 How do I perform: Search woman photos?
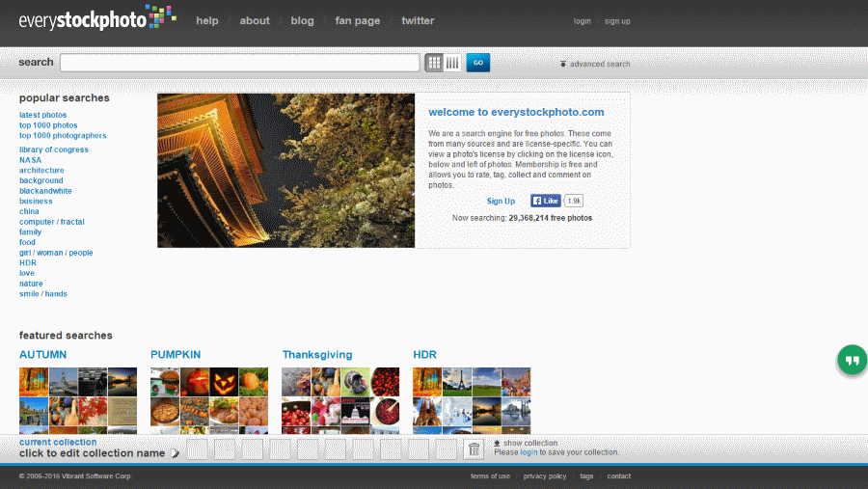[50, 253]
